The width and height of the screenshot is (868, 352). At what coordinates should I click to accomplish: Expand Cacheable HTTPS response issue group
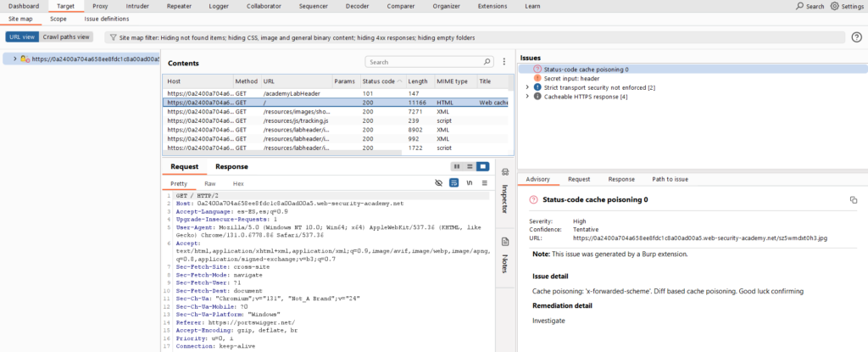point(527,97)
